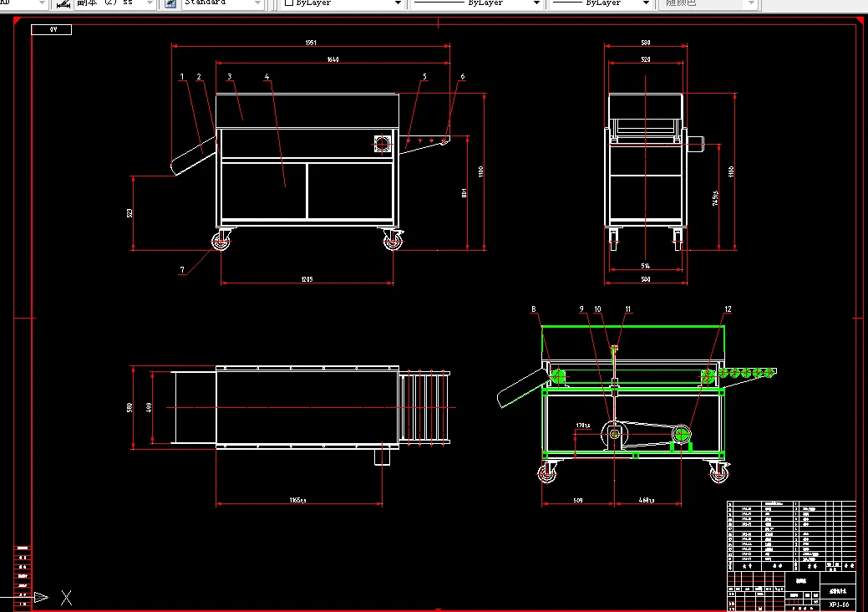Click part balloon number 12
The height and width of the screenshot is (612, 868).
tap(728, 309)
